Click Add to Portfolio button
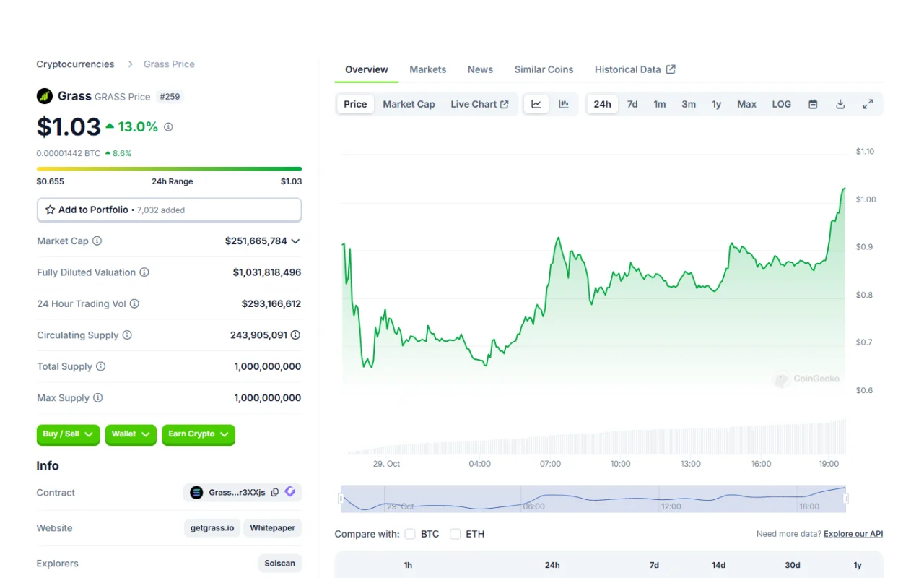The height and width of the screenshot is (578, 924). click(169, 210)
